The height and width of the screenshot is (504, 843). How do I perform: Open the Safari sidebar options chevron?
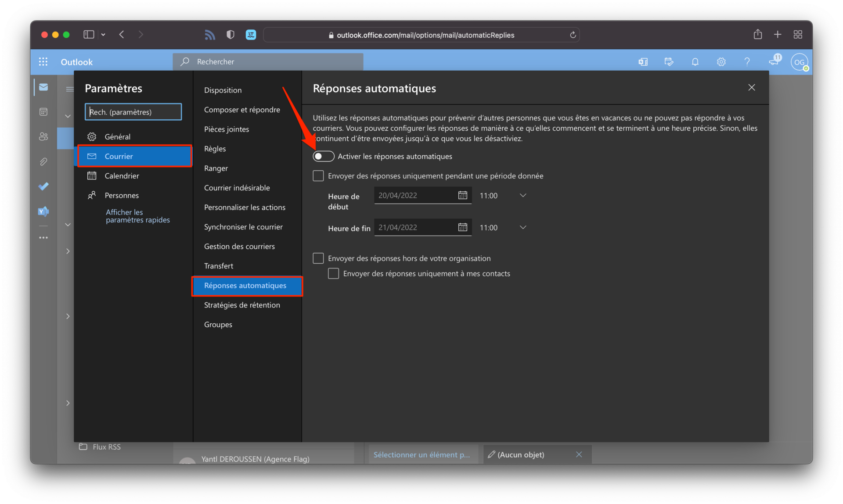tap(103, 34)
